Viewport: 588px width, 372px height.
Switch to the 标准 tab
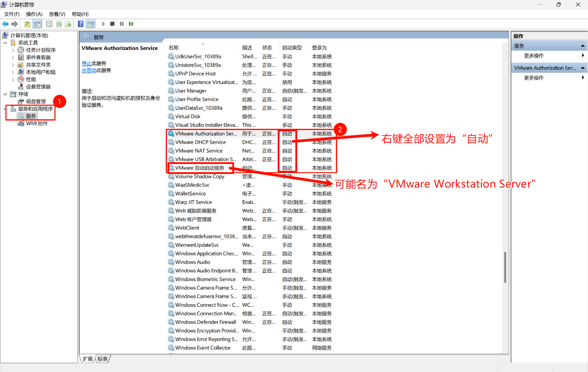[x=103, y=359]
